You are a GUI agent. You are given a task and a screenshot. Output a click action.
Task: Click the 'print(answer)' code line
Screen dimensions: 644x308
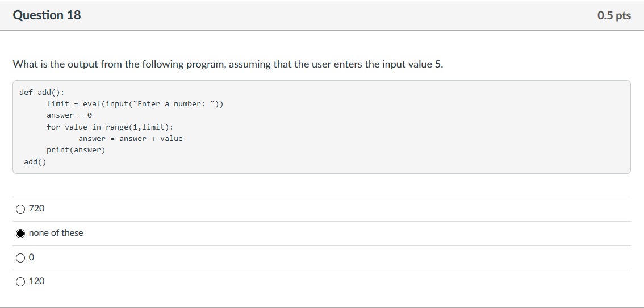76,150
